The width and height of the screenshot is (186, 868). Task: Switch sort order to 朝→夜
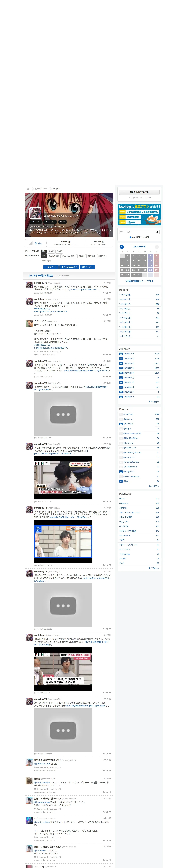point(51,251)
